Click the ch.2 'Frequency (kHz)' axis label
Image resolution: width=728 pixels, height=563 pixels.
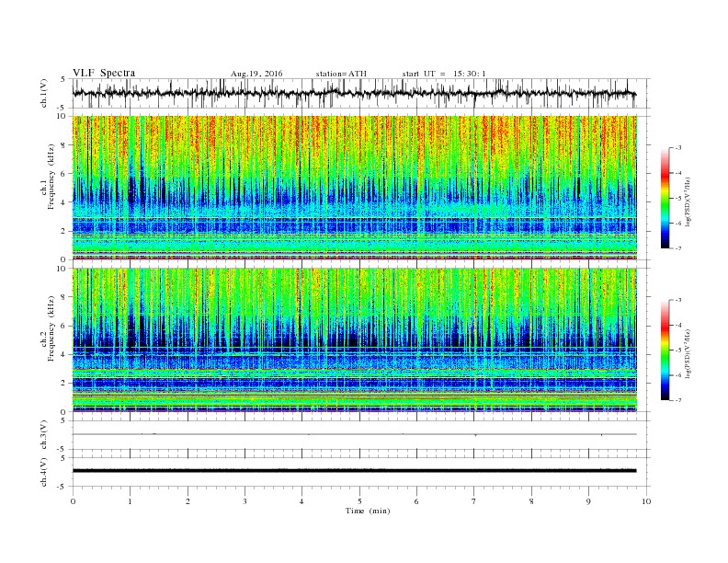(51, 329)
